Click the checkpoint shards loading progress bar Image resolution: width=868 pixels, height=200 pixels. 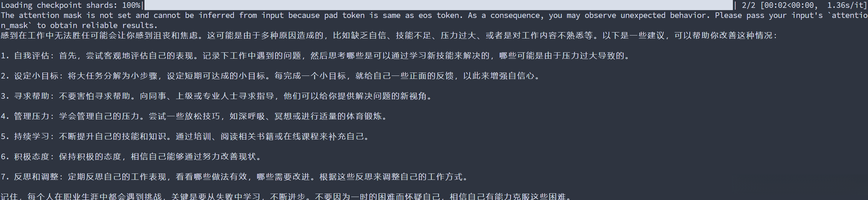pos(438,5)
